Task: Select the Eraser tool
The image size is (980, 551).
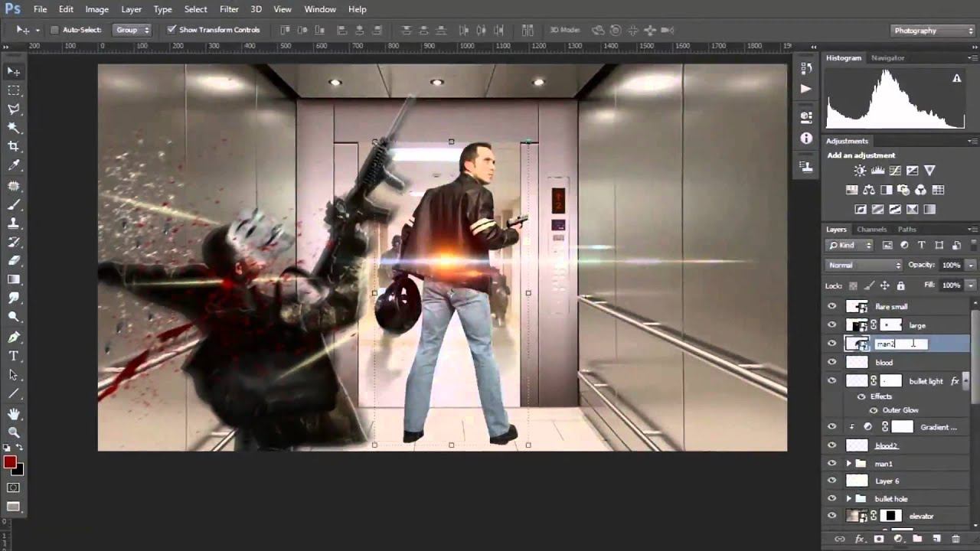Action: click(14, 261)
